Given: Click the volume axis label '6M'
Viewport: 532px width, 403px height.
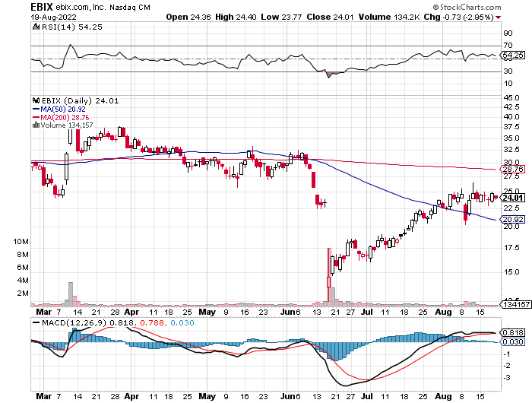Looking at the screenshot, I should (23, 268).
